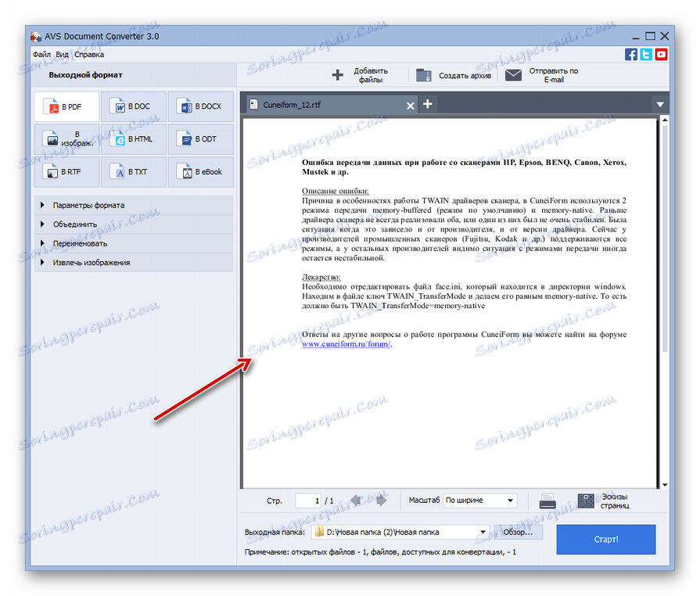Open the tab list dropdown arrow
The width and height of the screenshot is (700, 596).
tap(660, 105)
